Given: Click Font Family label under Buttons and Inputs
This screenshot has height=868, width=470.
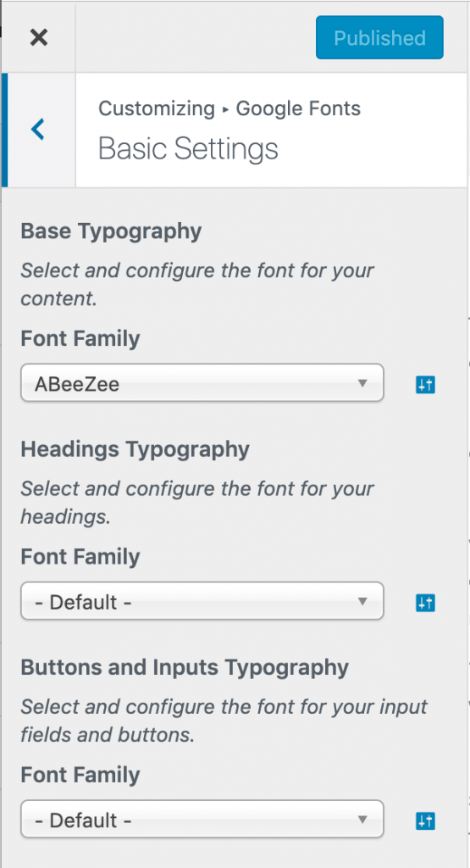Looking at the screenshot, I should coord(80,774).
